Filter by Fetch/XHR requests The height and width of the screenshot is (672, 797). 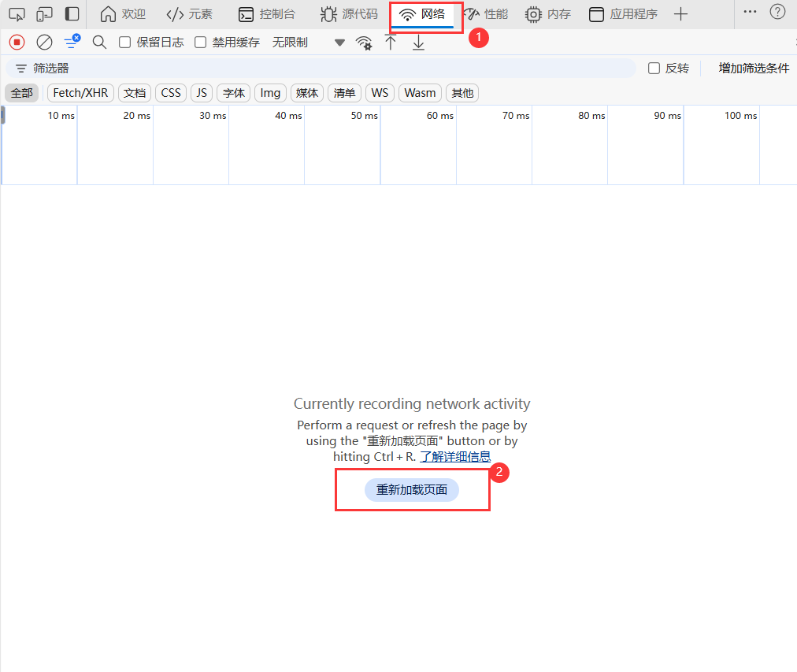pos(80,93)
